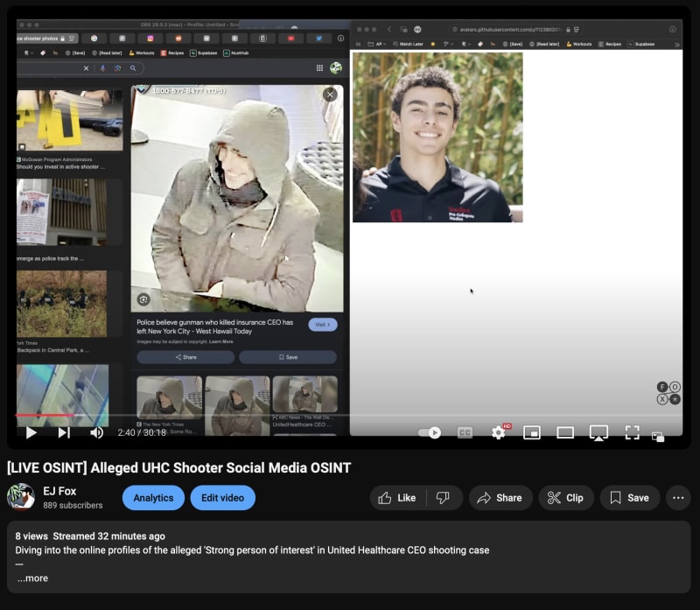Image resolution: width=700 pixels, height=610 pixels.
Task: Click the '8 views Streamed 32 minutes ago' text
Action: [x=90, y=536]
